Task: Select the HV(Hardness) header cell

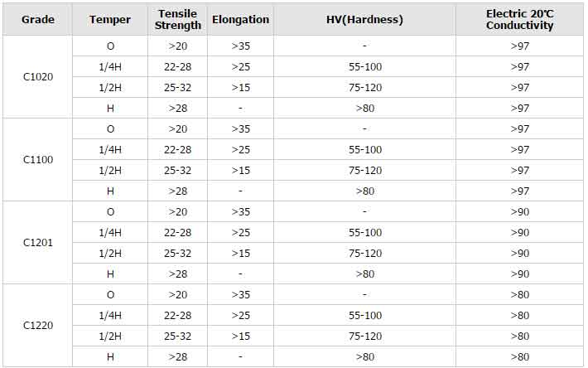Action: click(x=364, y=19)
